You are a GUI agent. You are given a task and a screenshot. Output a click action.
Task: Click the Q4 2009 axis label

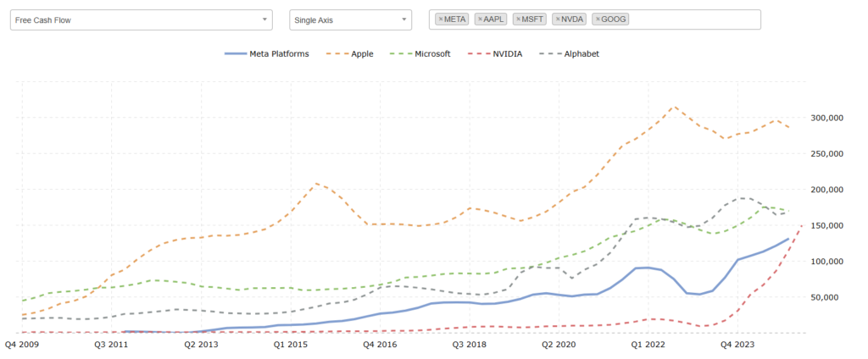point(20,345)
